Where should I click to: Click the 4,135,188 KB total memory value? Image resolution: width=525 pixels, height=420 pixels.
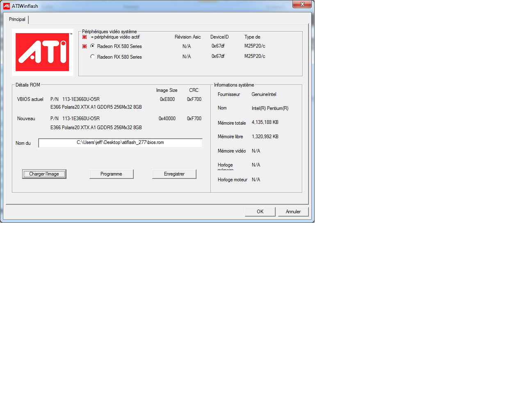265,122
